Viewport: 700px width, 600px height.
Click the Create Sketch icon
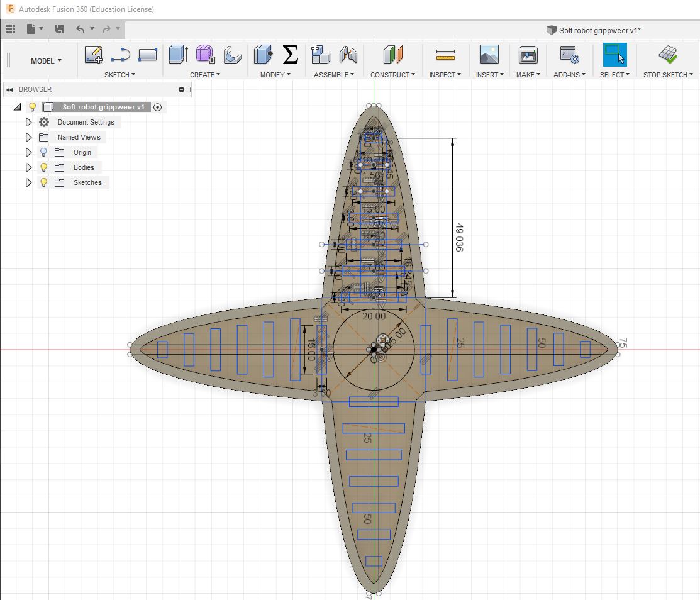[x=94, y=55]
